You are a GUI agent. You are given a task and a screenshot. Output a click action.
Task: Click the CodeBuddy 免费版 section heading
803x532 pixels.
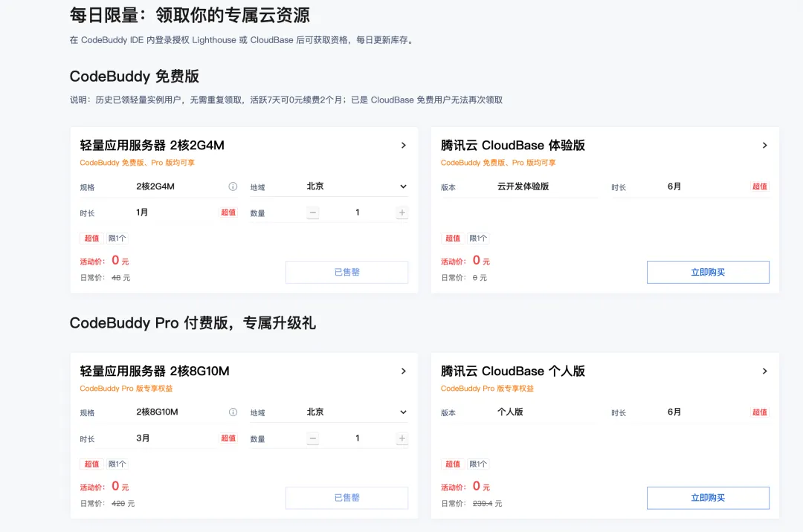click(134, 77)
